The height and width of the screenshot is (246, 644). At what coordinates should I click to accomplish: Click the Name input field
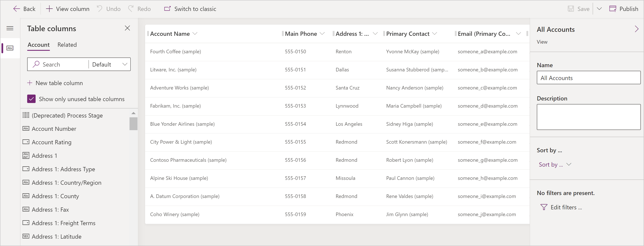(x=588, y=78)
